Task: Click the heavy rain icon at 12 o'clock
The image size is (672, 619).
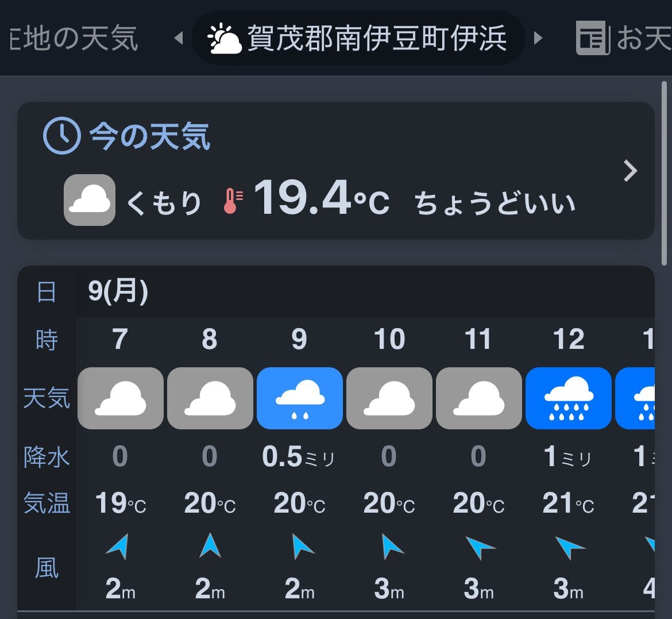Action: point(568,398)
